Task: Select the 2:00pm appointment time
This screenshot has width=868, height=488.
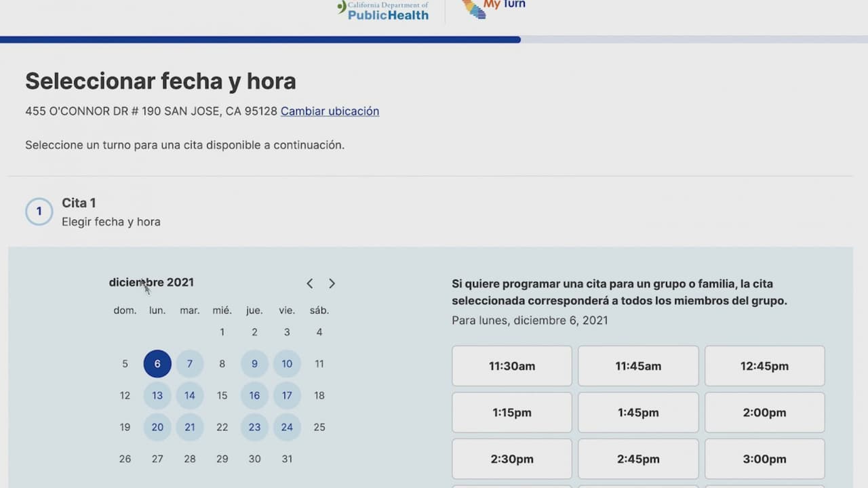Action: coord(764,413)
